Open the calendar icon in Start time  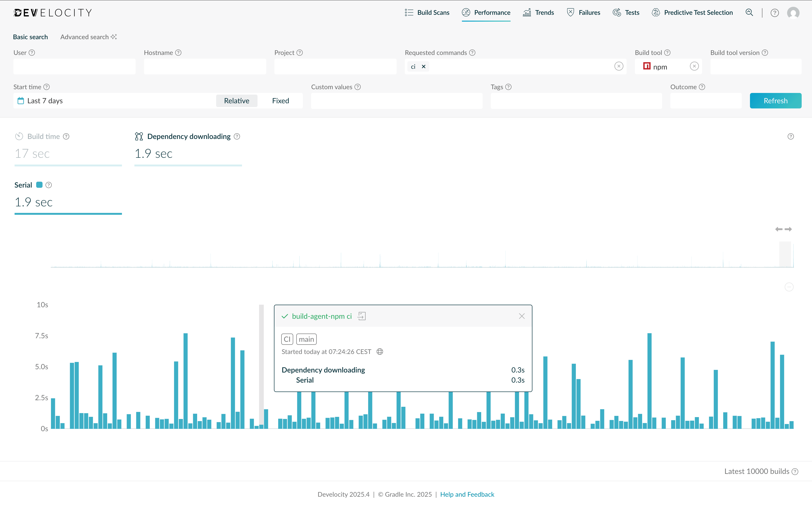(x=20, y=101)
